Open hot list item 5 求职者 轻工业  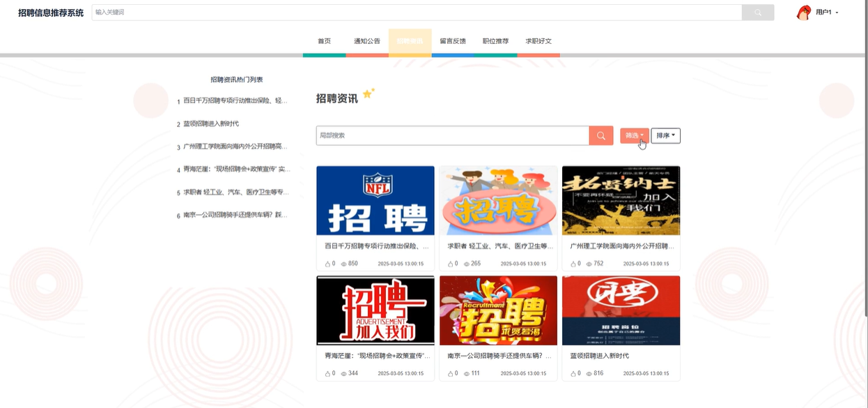[x=236, y=192]
